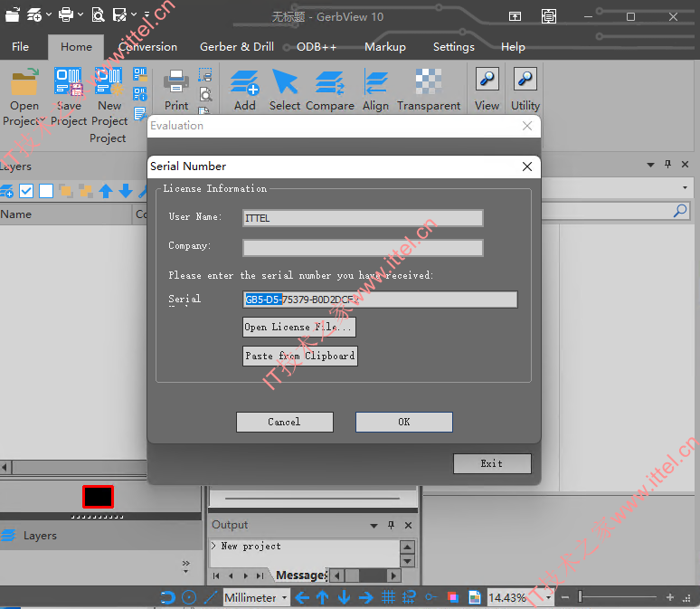Viewport: 700px width, 609px height.
Task: Click the diagonal line measure icon in status bar
Action: (210, 597)
